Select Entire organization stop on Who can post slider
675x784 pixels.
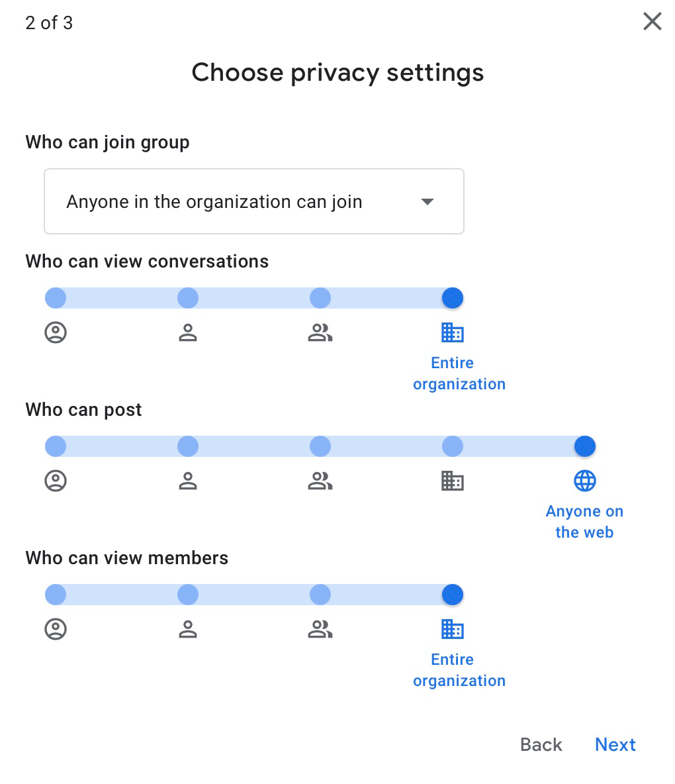point(453,446)
